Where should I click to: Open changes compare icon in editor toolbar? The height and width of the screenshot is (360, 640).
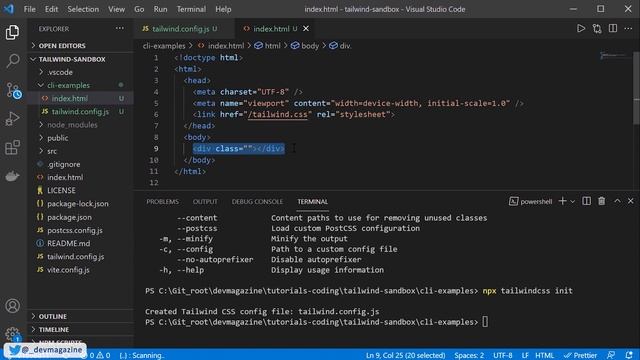click(x=597, y=29)
